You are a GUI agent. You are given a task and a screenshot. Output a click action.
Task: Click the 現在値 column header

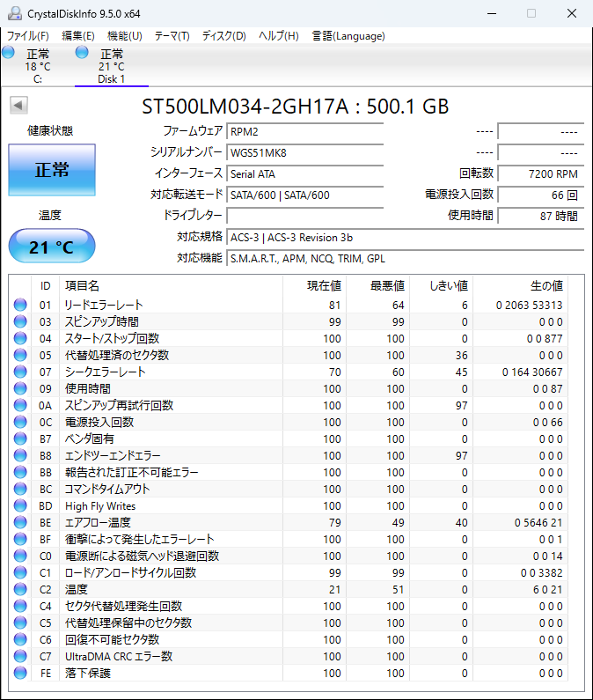tap(315, 285)
